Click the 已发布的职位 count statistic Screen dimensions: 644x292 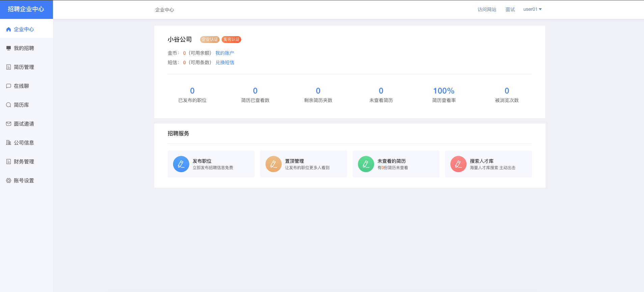pyautogui.click(x=192, y=91)
